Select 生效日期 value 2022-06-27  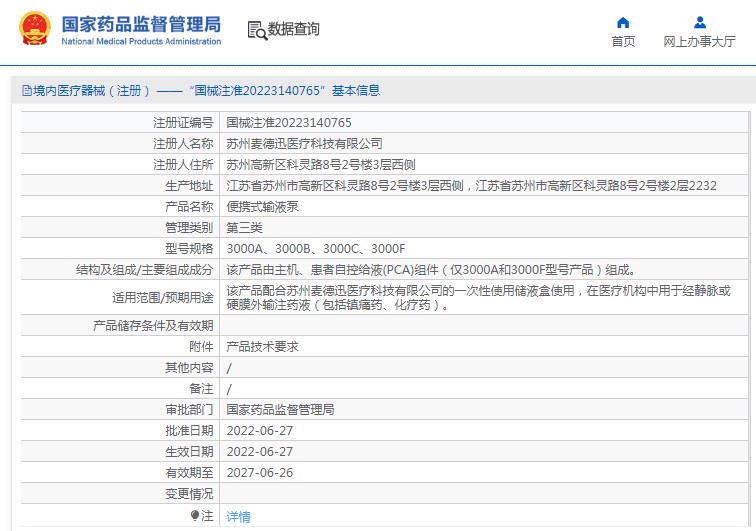259,452
